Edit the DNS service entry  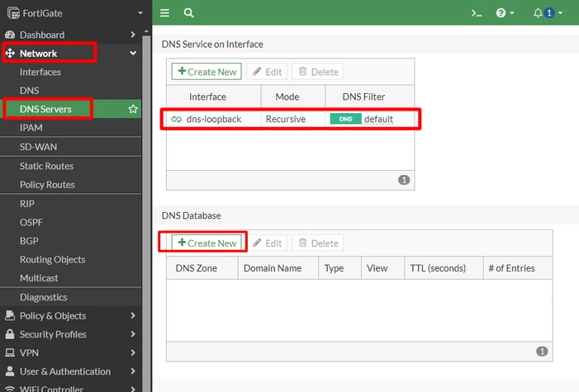267,72
